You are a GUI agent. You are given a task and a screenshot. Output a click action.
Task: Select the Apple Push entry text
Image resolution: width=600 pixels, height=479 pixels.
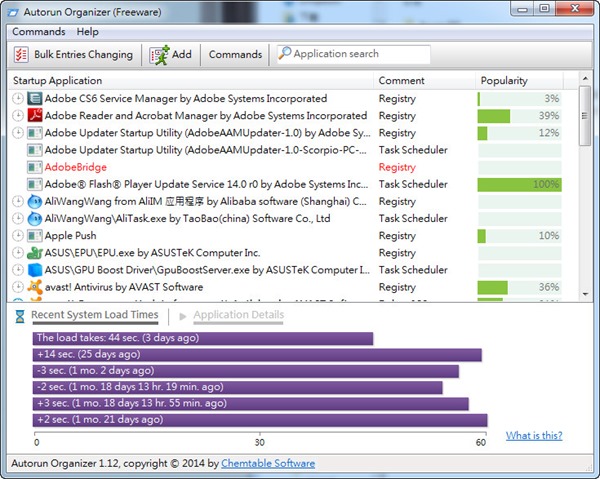[70, 236]
